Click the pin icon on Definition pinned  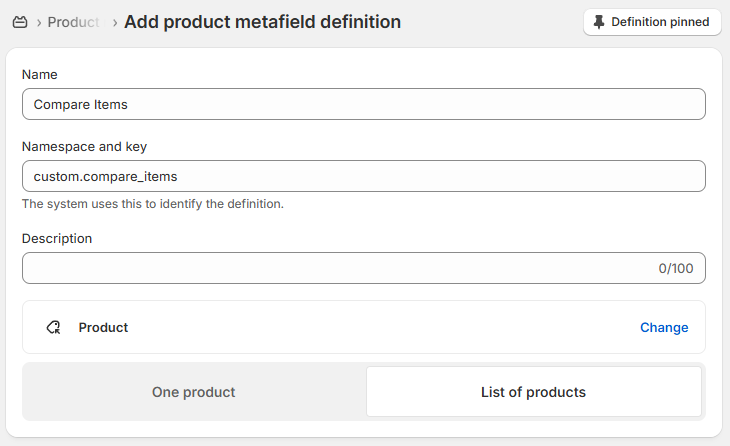pos(599,22)
